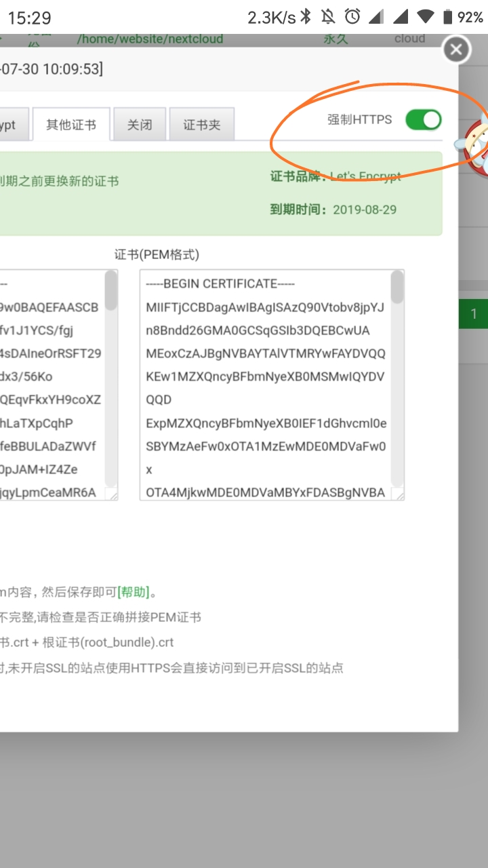Select the partially visible Encrypt tab
488x868 pixels.
point(14,125)
